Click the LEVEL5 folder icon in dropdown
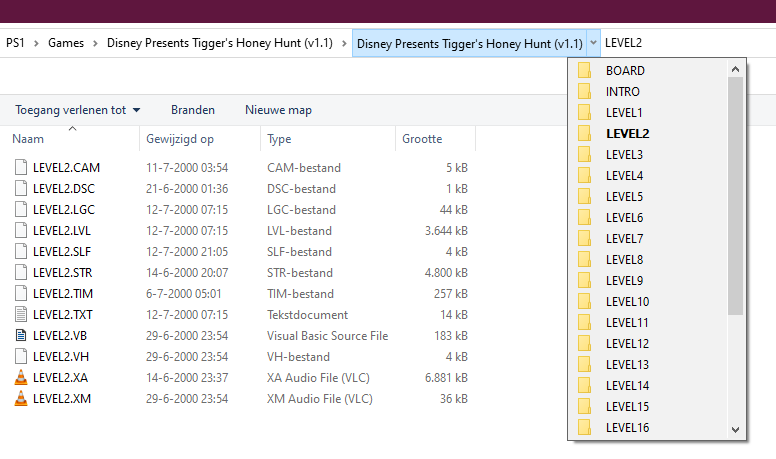Image resolution: width=776 pixels, height=459 pixels. tap(584, 197)
